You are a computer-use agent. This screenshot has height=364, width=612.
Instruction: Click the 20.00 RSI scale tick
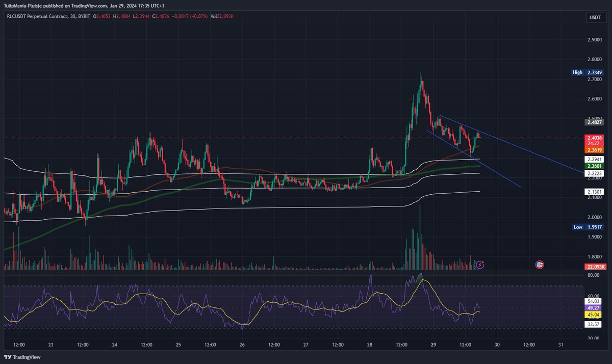593,338
